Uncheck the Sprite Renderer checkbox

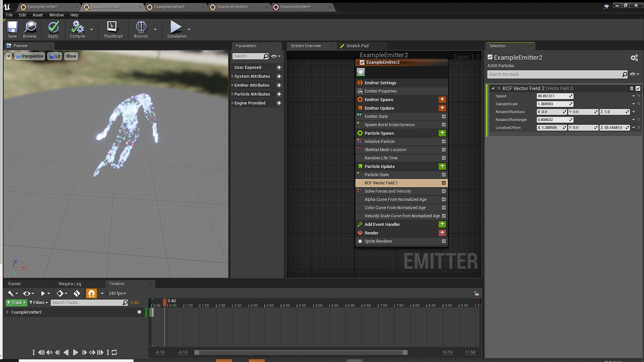point(444,241)
